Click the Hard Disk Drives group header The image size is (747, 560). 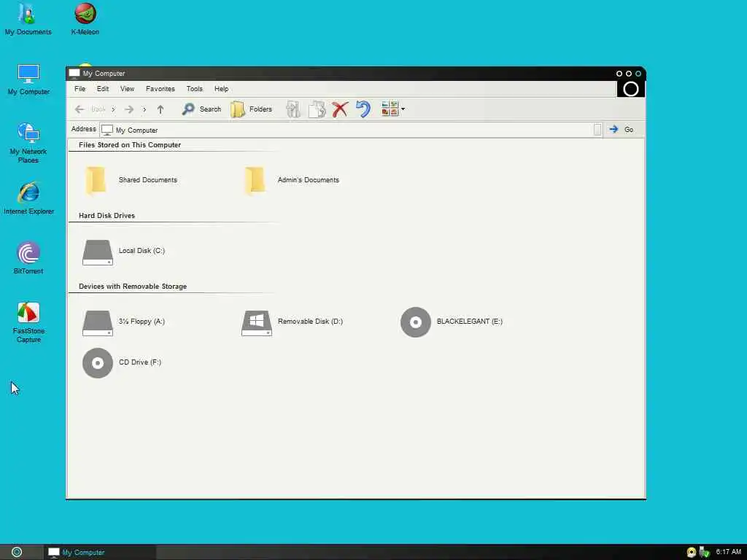pyautogui.click(x=107, y=216)
